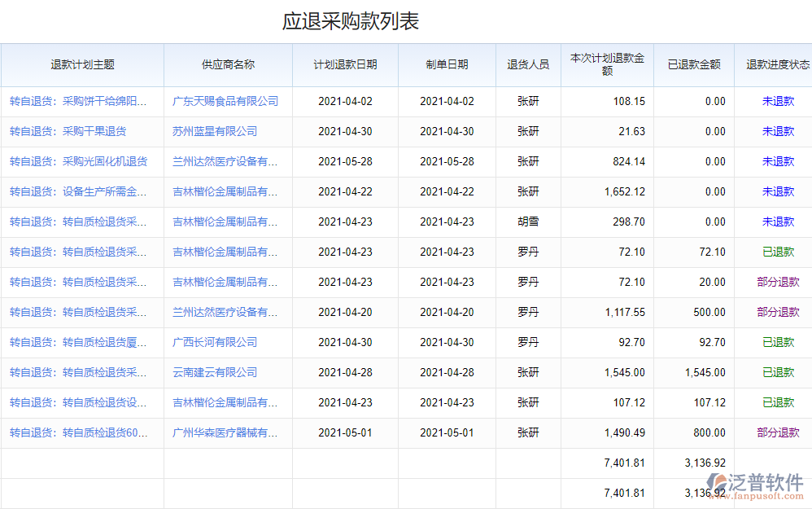Click the 制单日期 column header
The image size is (812, 509).
[447, 65]
